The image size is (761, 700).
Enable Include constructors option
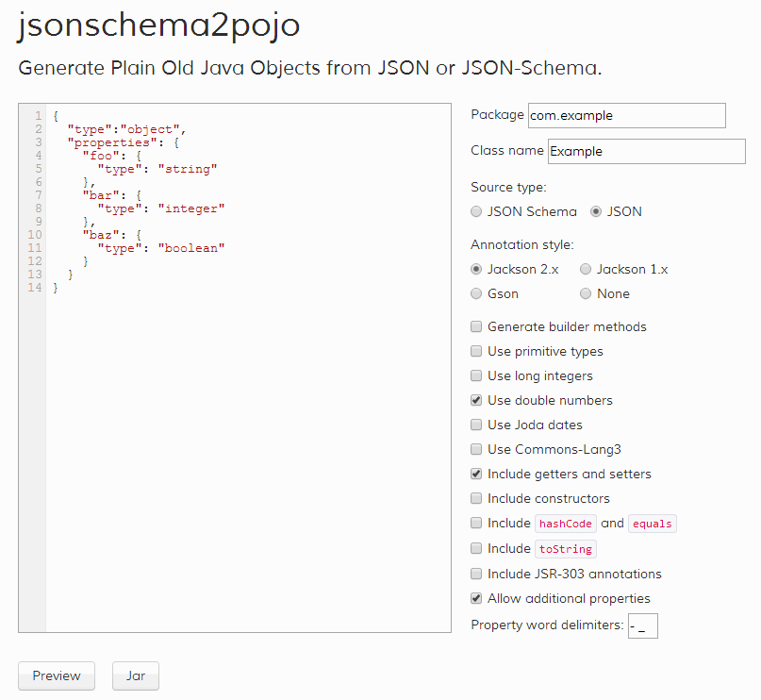click(477, 499)
